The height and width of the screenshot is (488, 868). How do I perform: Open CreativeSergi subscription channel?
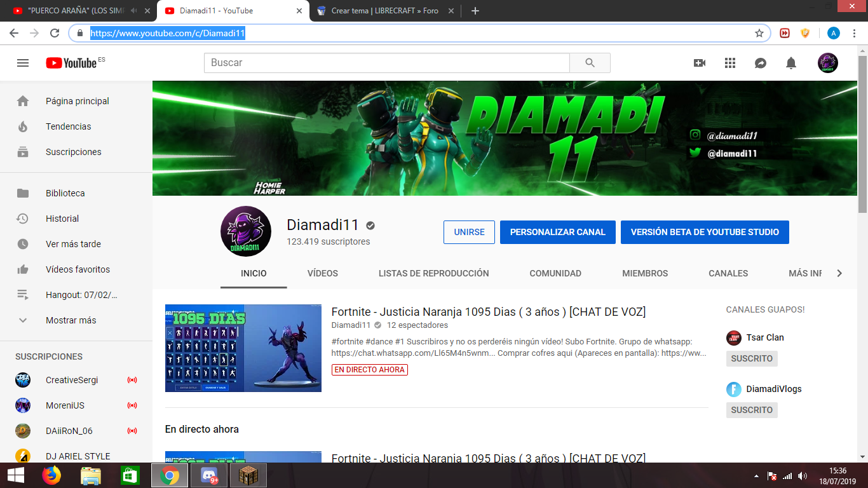pyautogui.click(x=76, y=380)
